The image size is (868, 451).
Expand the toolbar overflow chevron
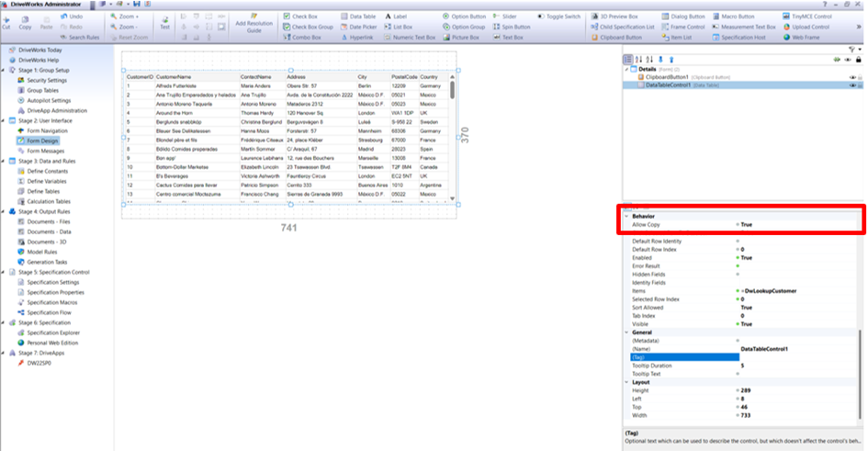859,28
